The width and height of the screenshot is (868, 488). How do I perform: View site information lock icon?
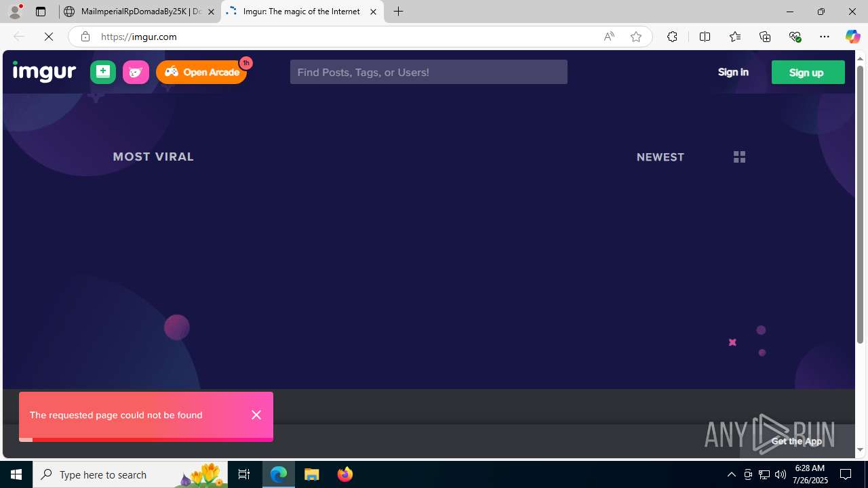(85, 37)
